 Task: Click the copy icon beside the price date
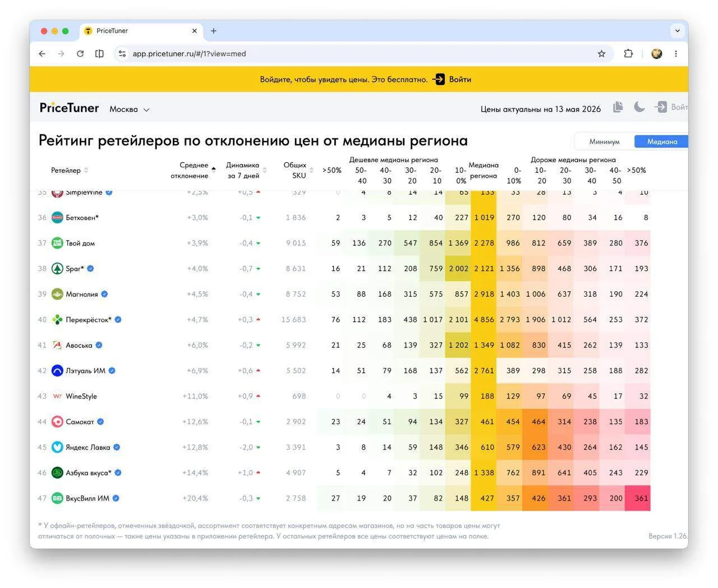[x=618, y=107]
